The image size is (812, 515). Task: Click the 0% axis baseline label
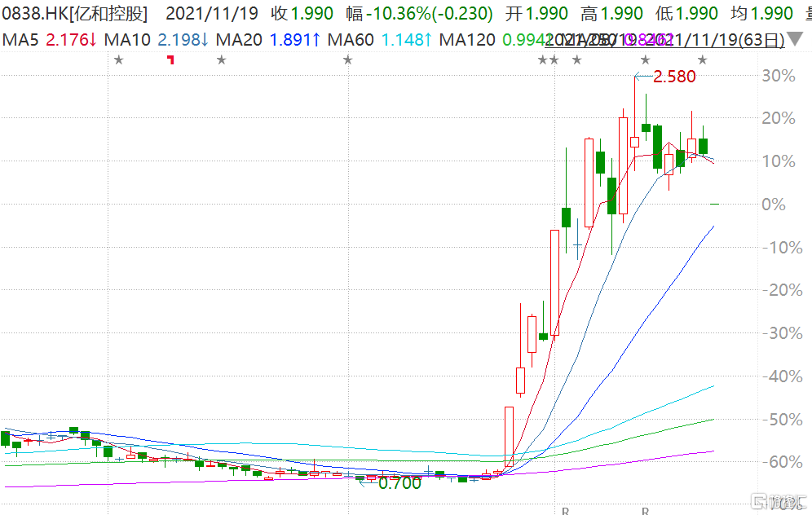[x=773, y=204]
